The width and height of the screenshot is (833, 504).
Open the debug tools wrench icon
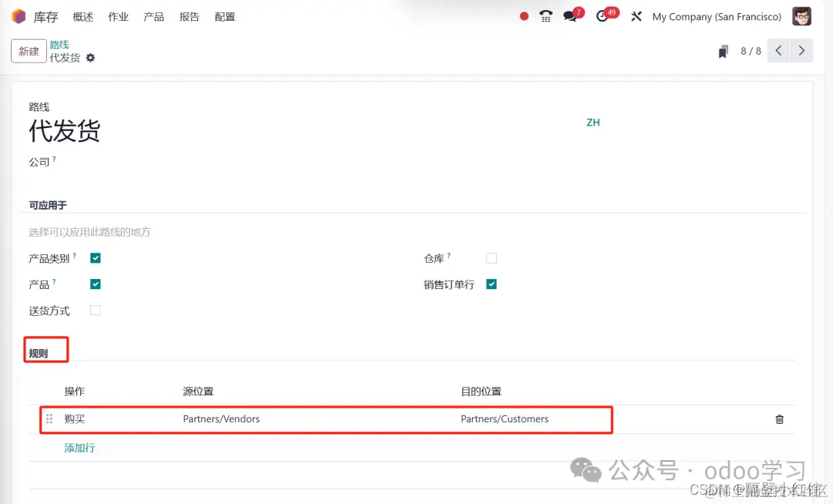click(x=636, y=16)
